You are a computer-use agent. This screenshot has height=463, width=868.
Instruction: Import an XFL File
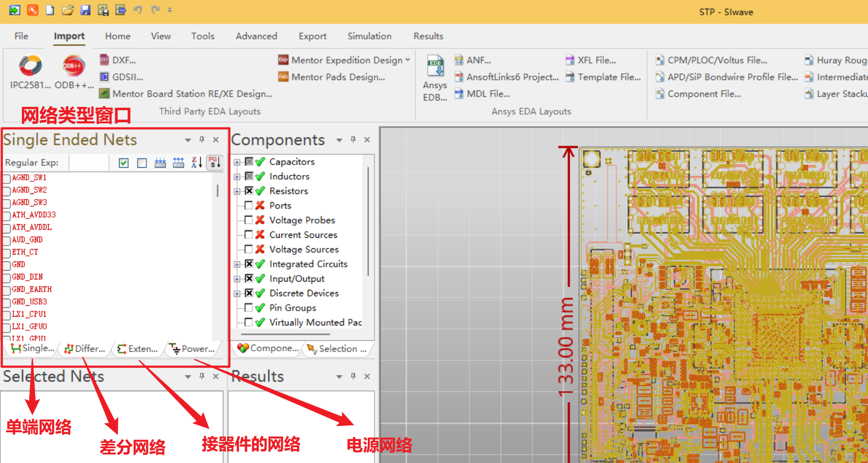(x=591, y=60)
